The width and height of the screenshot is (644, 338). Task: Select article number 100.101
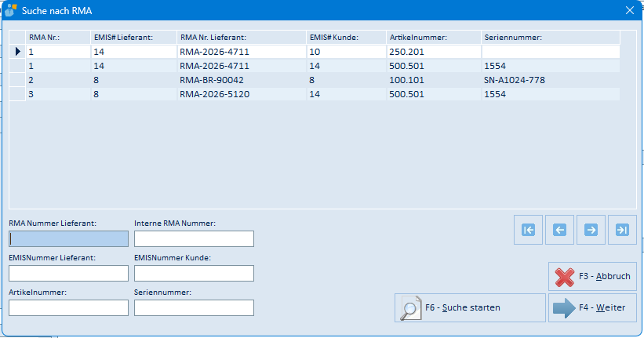click(434, 80)
